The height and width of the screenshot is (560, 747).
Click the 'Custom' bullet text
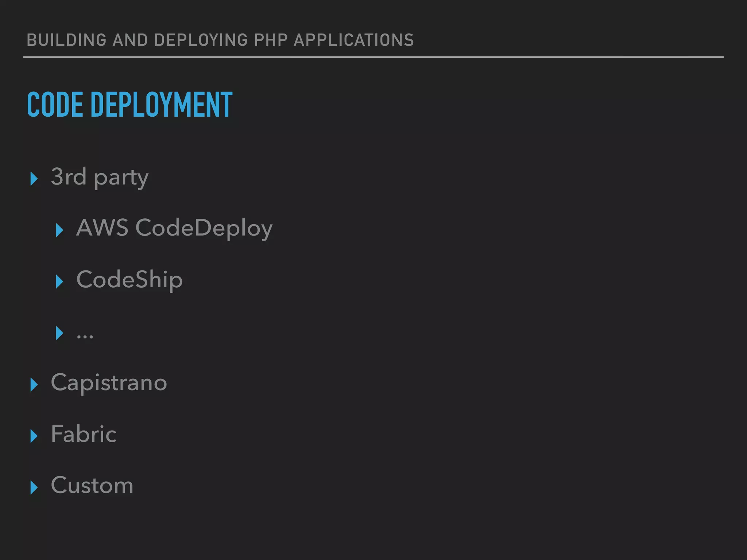(x=92, y=485)
